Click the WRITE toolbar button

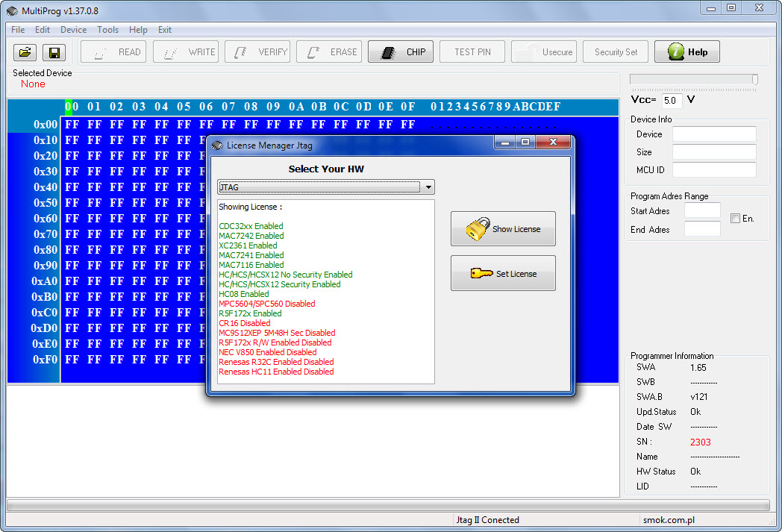[x=186, y=51]
